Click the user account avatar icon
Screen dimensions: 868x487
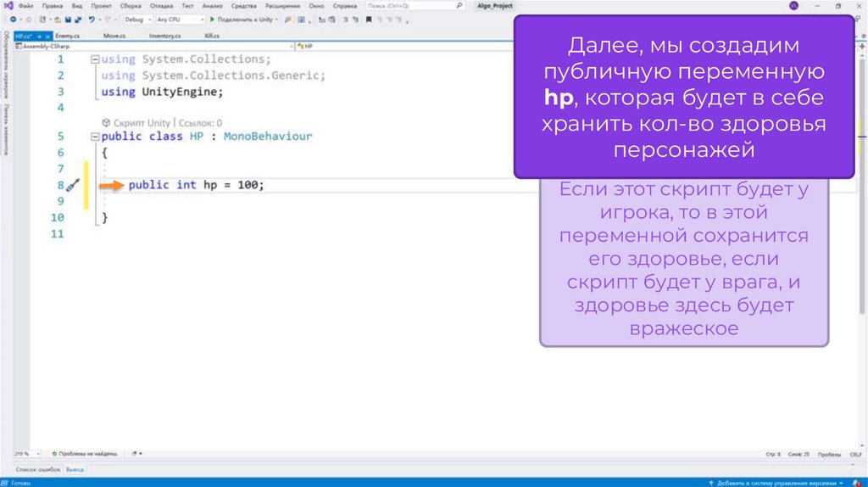tap(793, 5)
